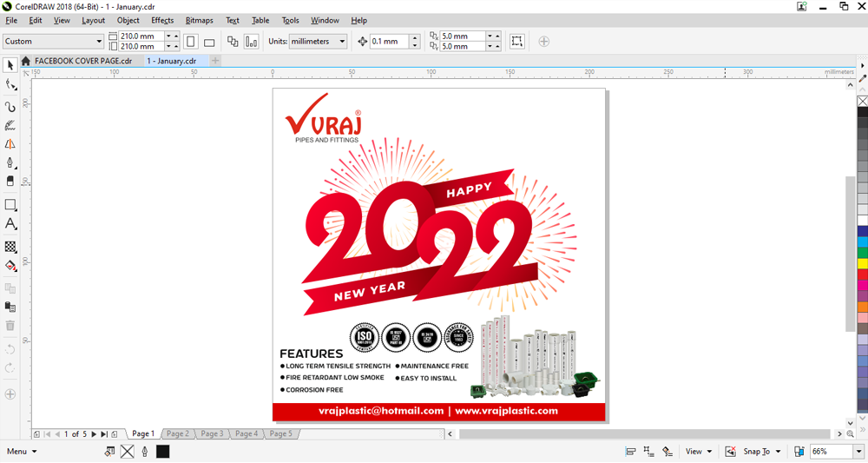Click the horizontal scrollbar thumb
The image size is (868, 463).
click(645, 434)
